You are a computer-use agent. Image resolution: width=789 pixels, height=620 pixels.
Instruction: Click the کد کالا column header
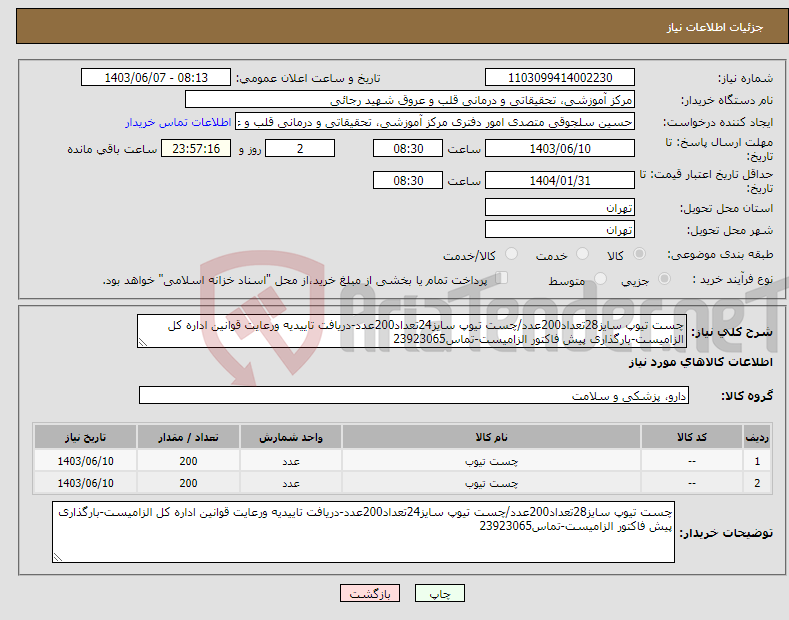coord(691,437)
